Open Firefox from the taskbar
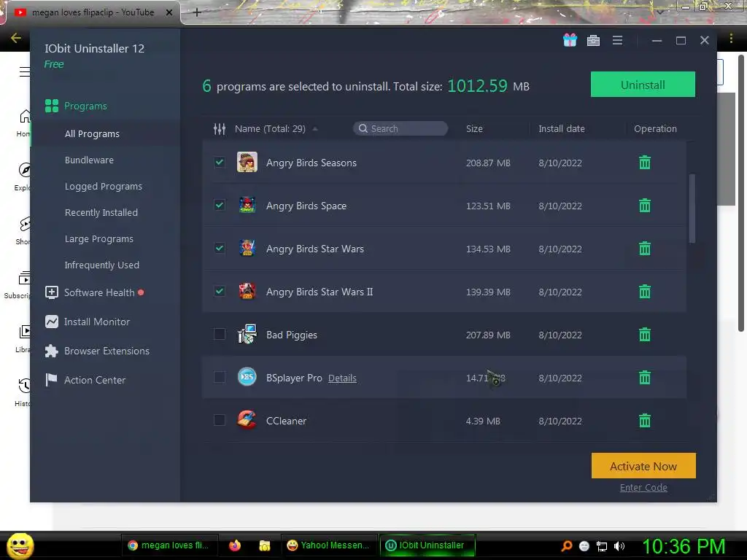Screen dimensions: 747x560 (x=235, y=545)
